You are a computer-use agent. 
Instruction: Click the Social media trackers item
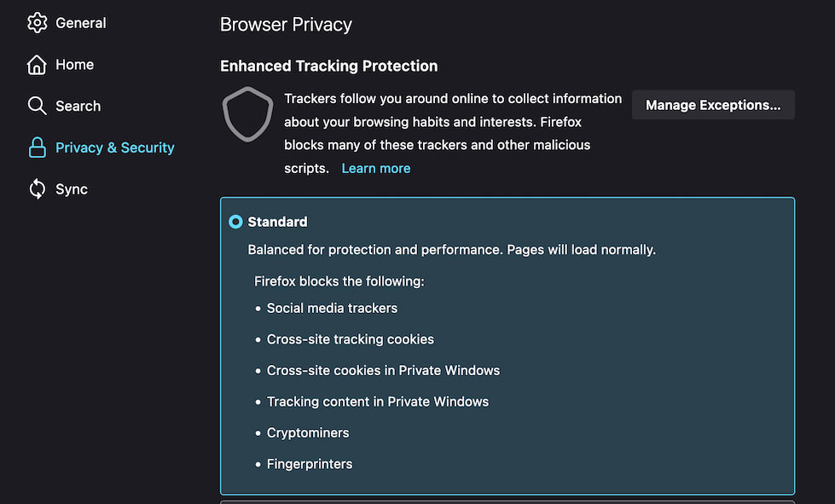coord(332,308)
